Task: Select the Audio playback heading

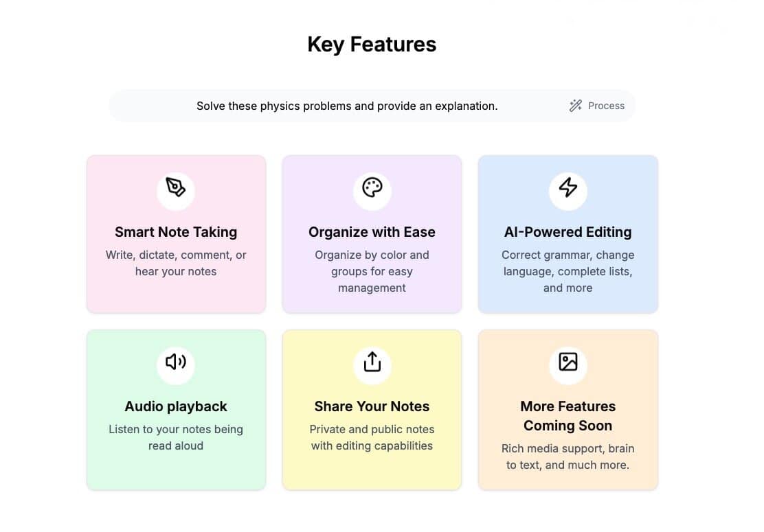Action: [176, 406]
